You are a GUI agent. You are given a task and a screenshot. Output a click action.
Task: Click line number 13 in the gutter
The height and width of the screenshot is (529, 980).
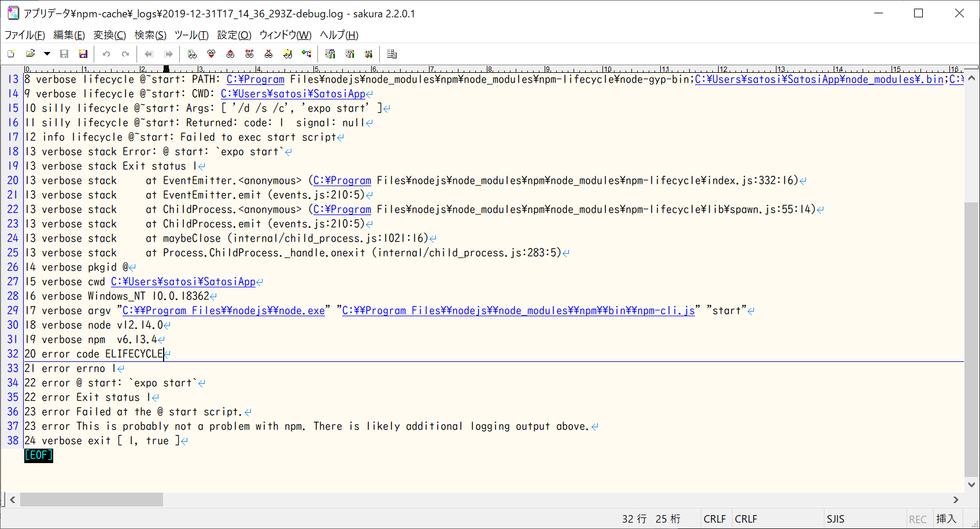(13, 79)
